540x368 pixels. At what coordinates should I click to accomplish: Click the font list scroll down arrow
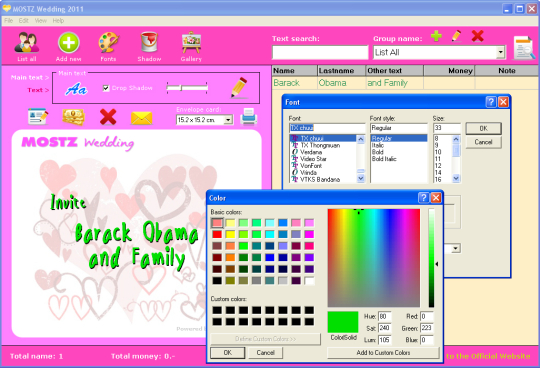tap(361, 179)
